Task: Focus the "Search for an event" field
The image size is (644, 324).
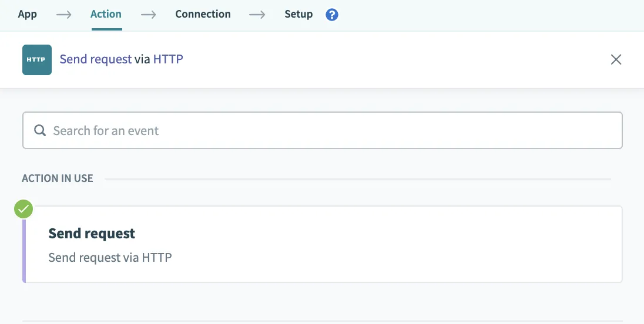Action: click(329, 130)
